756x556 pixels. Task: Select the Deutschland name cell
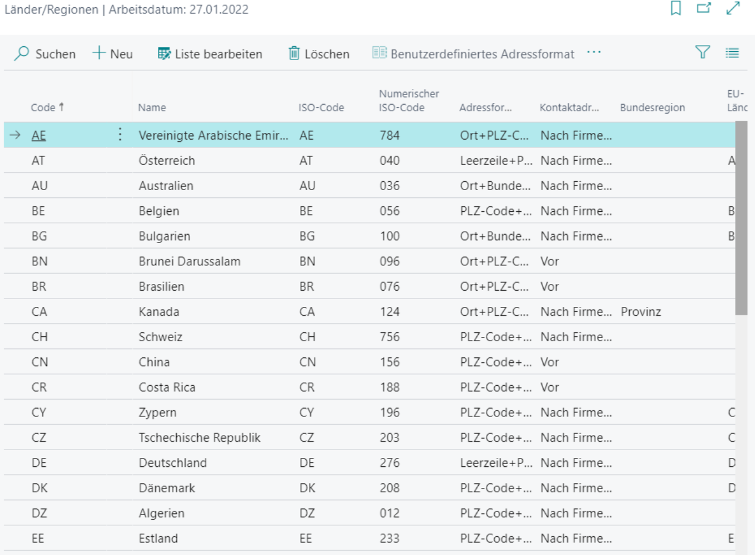173,463
